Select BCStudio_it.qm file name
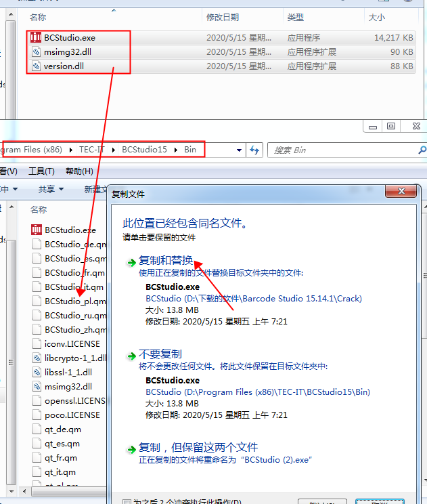This screenshot has width=427, height=504. 74,287
